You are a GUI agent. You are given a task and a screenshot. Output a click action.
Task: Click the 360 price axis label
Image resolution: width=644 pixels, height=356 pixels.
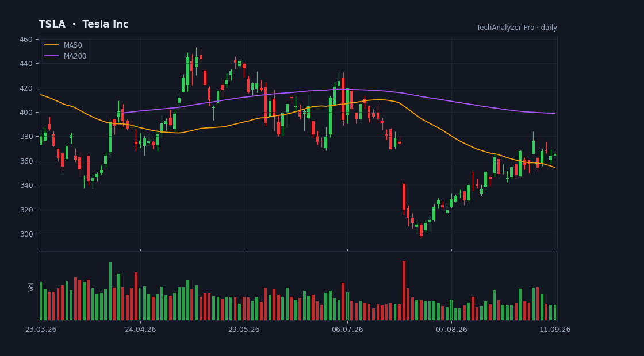click(x=26, y=161)
